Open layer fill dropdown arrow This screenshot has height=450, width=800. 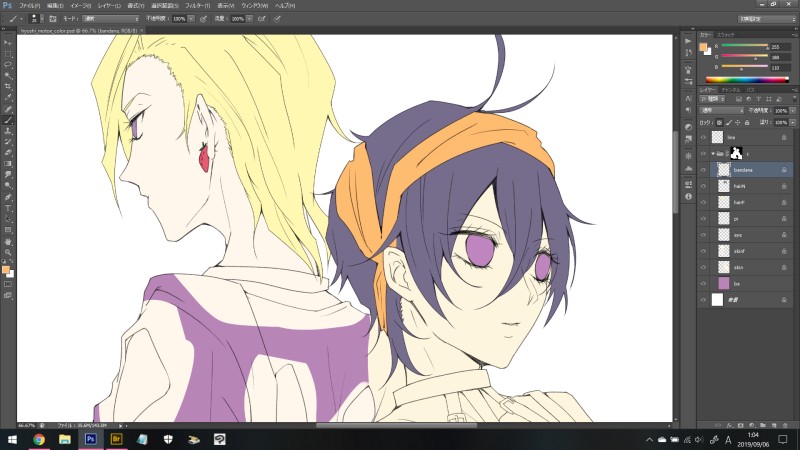pos(792,122)
